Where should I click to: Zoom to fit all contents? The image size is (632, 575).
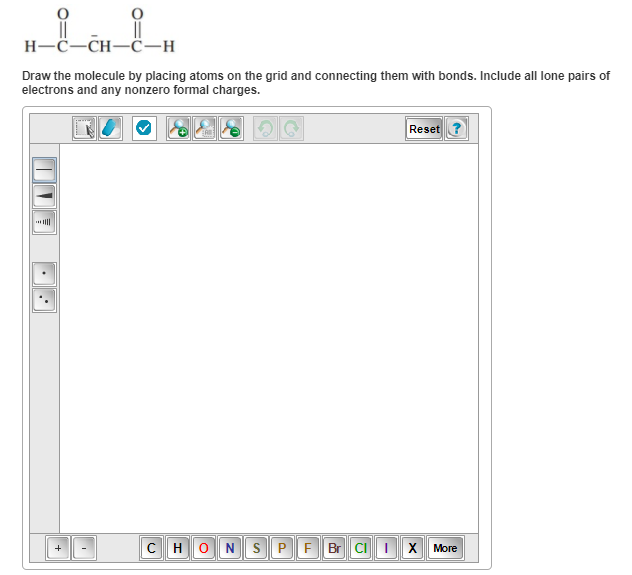[205, 129]
